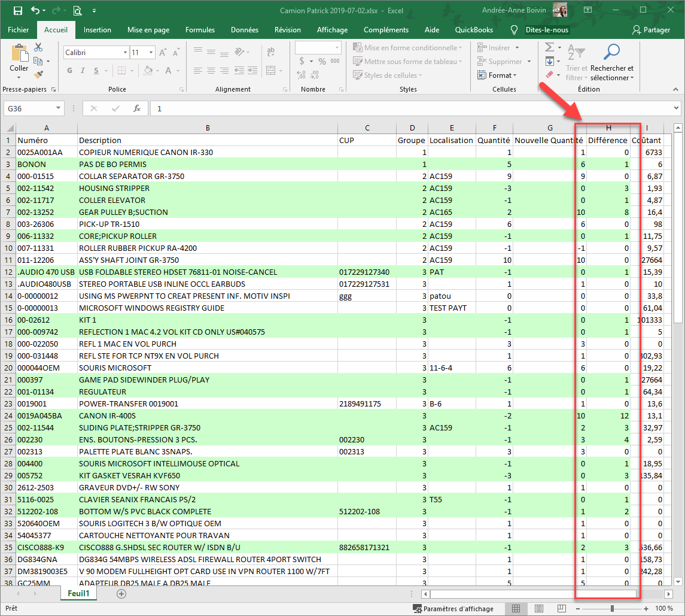Open the font name Calibri dropdown

125,53
